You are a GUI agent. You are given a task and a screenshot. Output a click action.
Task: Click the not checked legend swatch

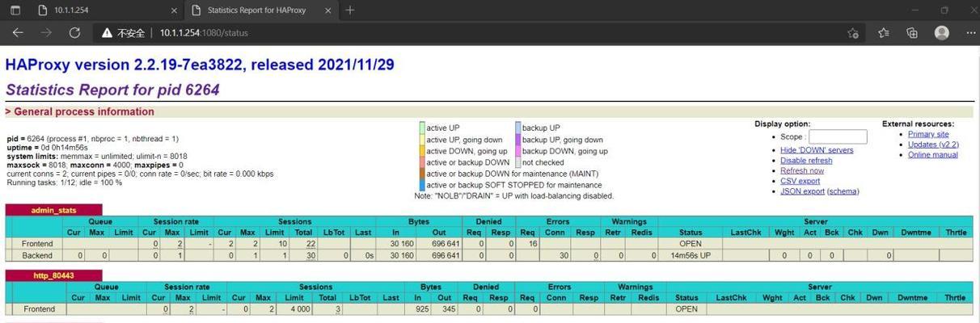point(517,162)
